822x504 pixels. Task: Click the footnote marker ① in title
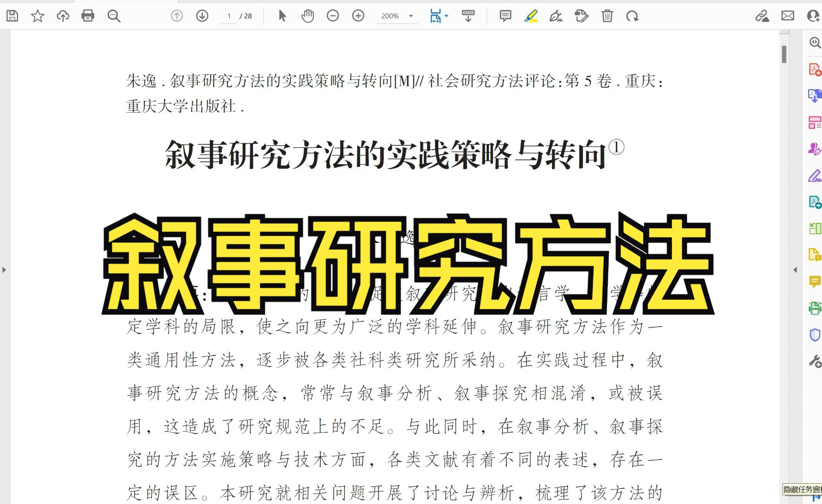coord(616,147)
